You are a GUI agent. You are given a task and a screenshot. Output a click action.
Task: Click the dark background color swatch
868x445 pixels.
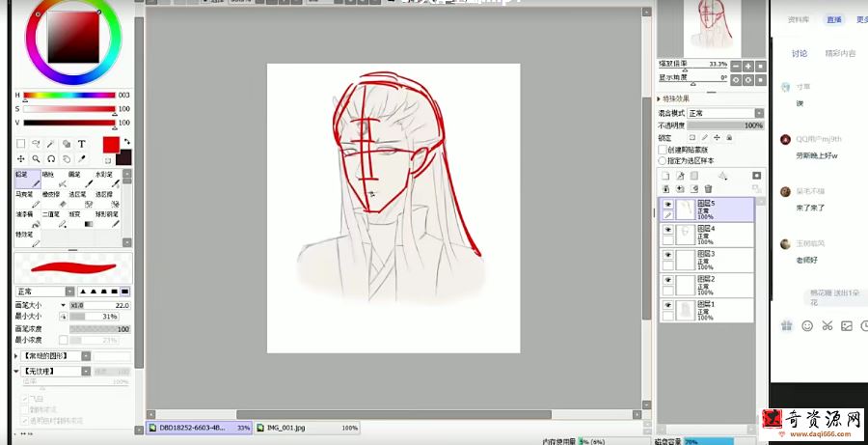coord(123,156)
